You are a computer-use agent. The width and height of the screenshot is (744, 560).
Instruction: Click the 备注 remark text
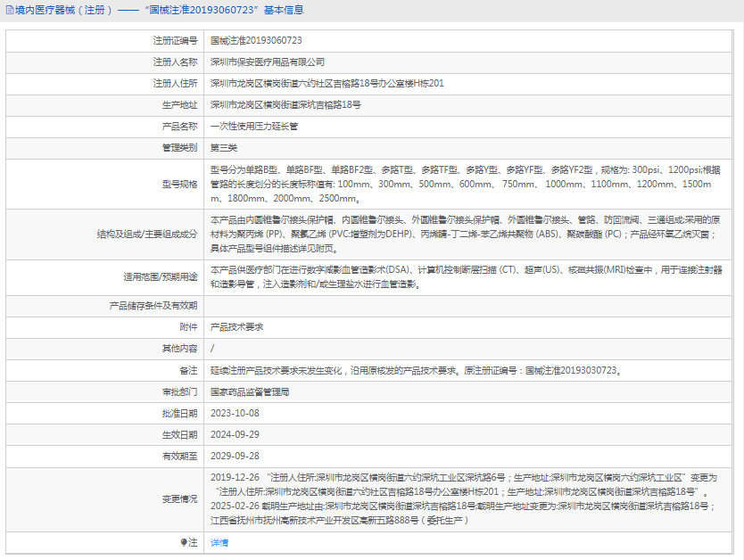click(x=416, y=370)
